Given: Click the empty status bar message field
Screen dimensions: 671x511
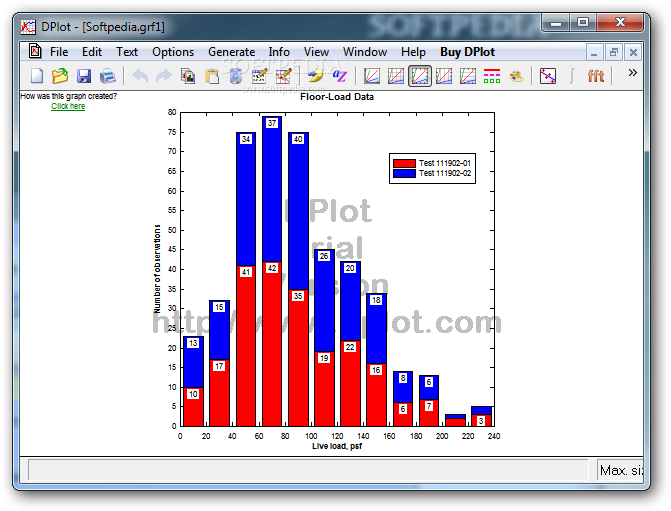Looking at the screenshot, I should tap(308, 470).
